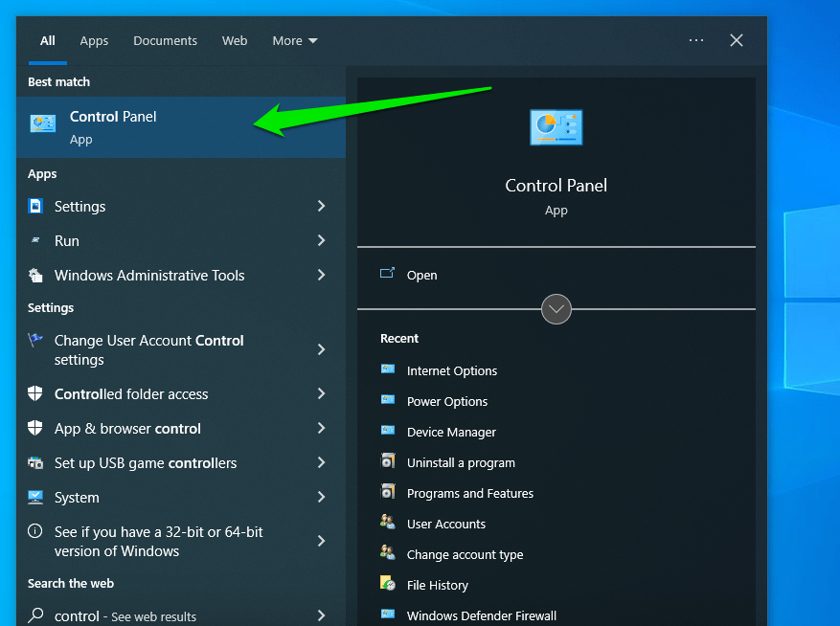Click the Windows Administrative Tools icon
Screen dimensions: 840x626
point(36,276)
